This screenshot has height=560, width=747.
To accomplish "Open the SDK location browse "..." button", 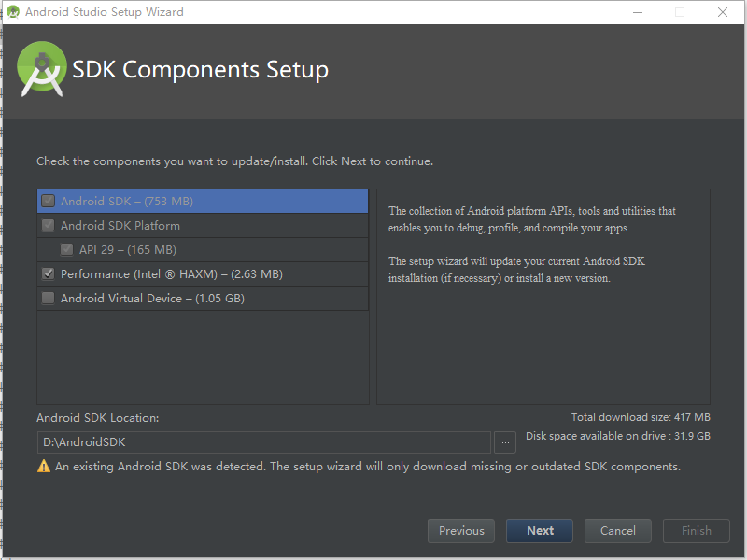I will point(505,441).
